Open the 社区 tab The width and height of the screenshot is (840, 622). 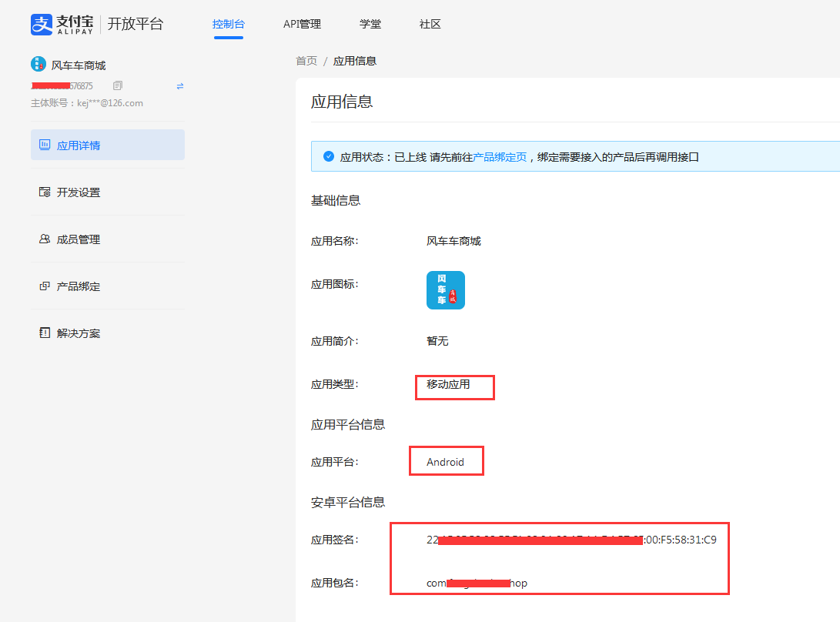[429, 24]
